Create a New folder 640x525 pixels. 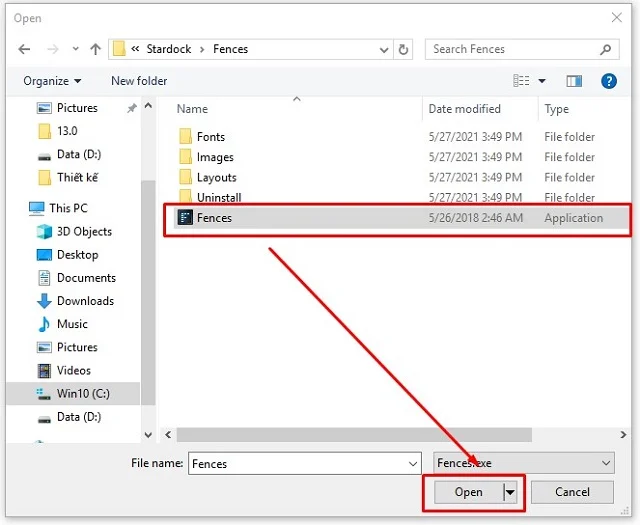pos(139,81)
